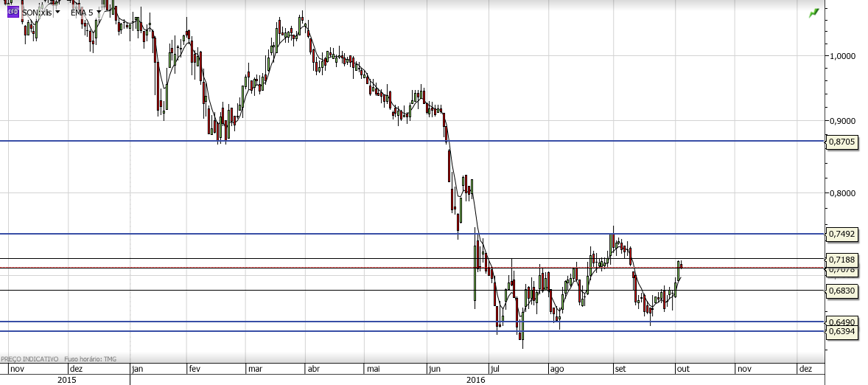Viewport: 868px width, 385px height.
Task: Click the 'fev' month on time axis
Action: [196, 369]
